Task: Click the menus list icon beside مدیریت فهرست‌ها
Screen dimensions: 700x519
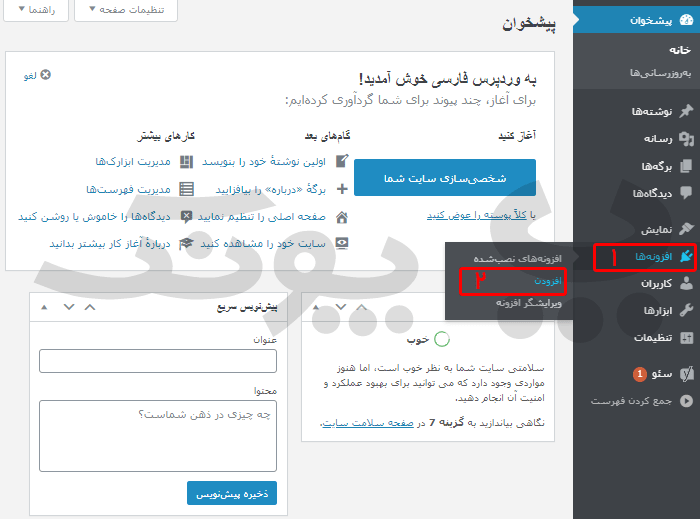Action: pyautogui.click(x=186, y=189)
